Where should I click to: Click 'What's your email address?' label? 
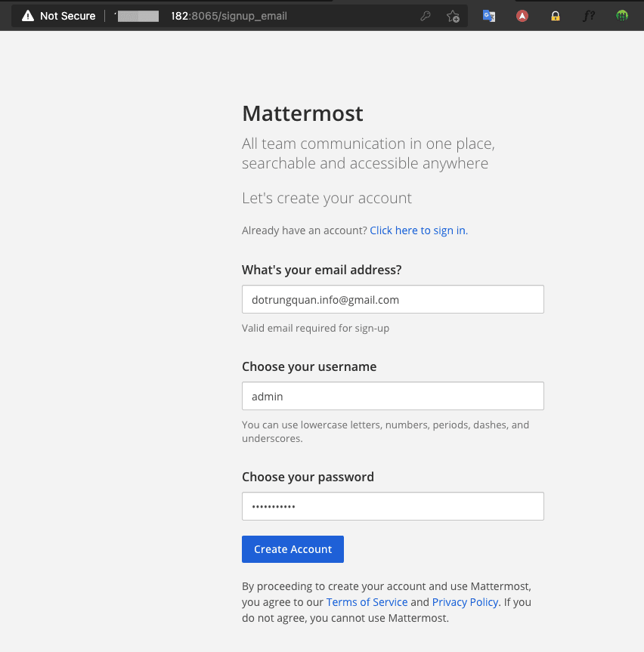click(321, 270)
